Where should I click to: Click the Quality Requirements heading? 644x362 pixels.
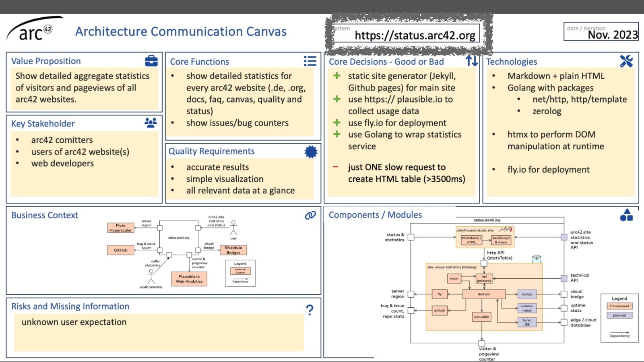pyautogui.click(x=211, y=151)
